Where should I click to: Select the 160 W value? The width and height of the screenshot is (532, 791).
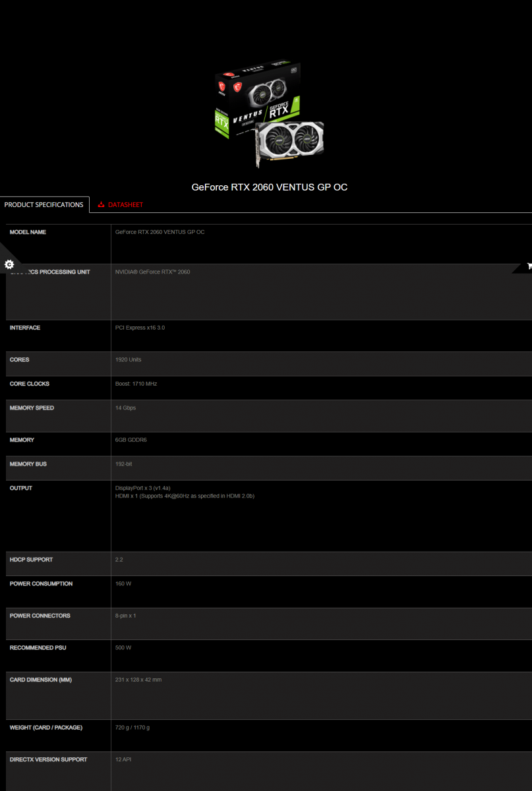(x=123, y=584)
